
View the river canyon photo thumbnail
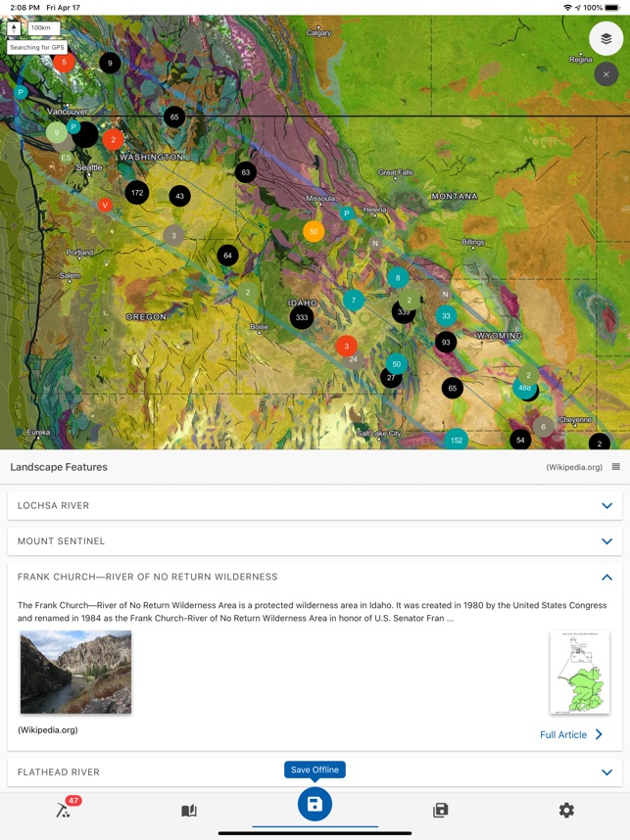tap(75, 673)
